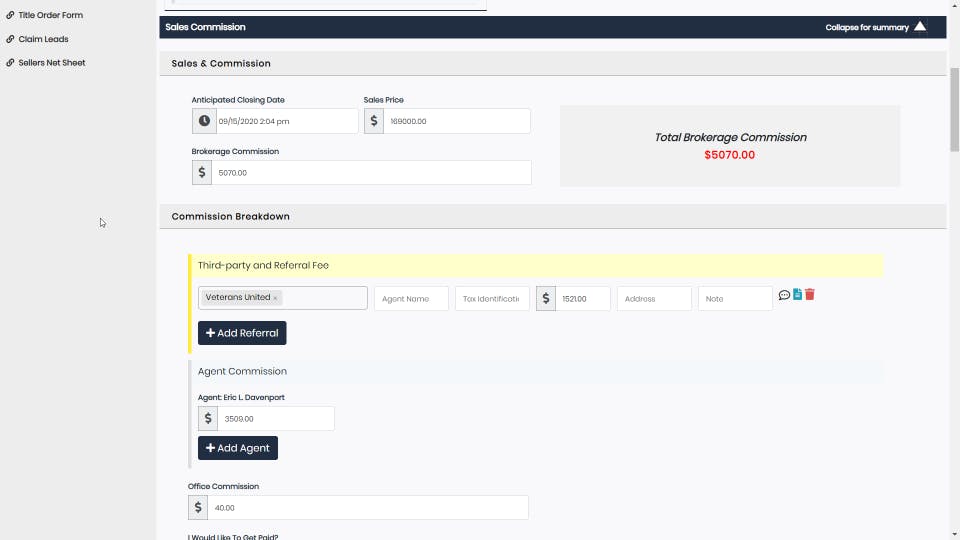Open Sellers Net Sheet link
The image size is (960, 540).
coord(51,62)
